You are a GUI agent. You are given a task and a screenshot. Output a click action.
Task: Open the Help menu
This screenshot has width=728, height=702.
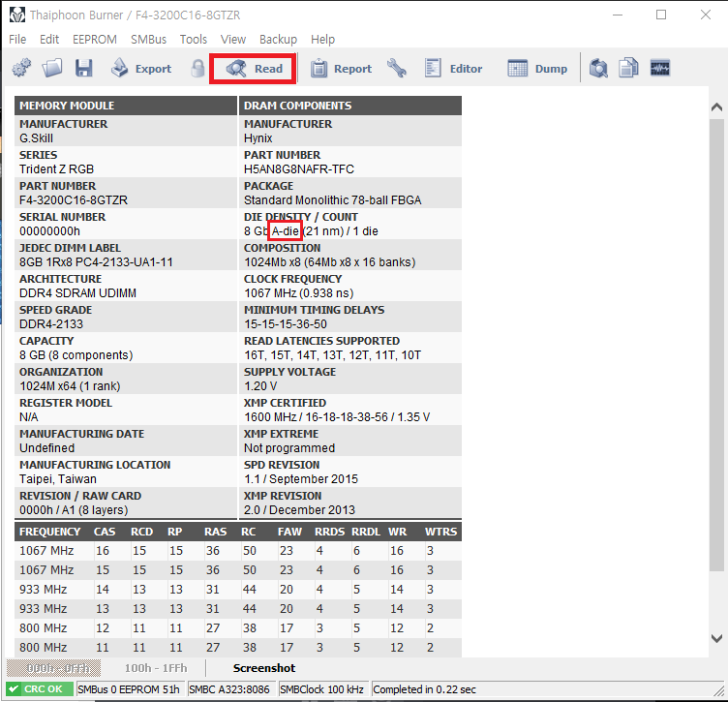click(322, 40)
